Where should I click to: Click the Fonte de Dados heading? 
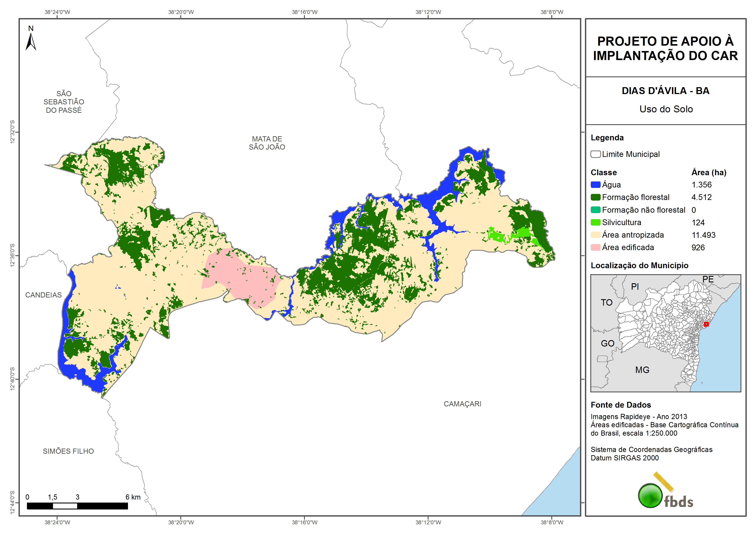click(621, 405)
